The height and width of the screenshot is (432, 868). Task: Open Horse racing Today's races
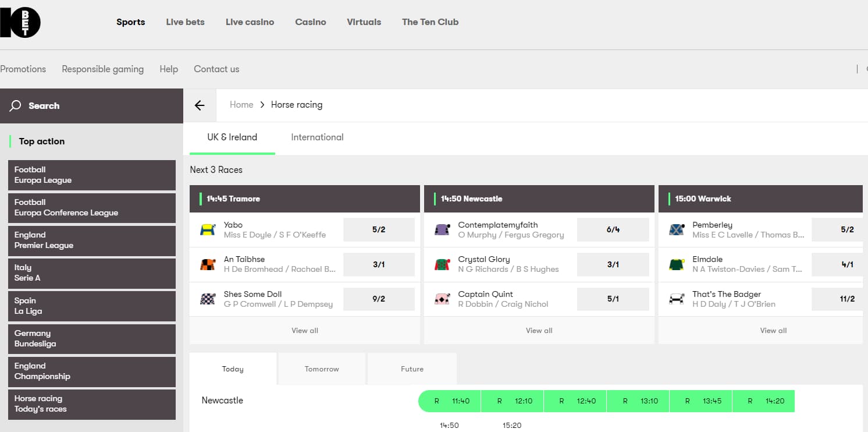coord(92,404)
